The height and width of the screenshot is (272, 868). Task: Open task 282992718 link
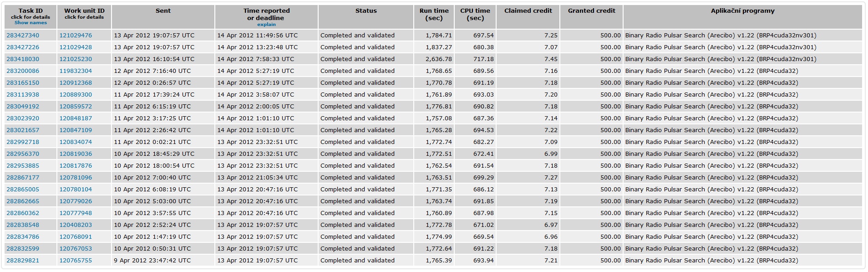(x=23, y=142)
